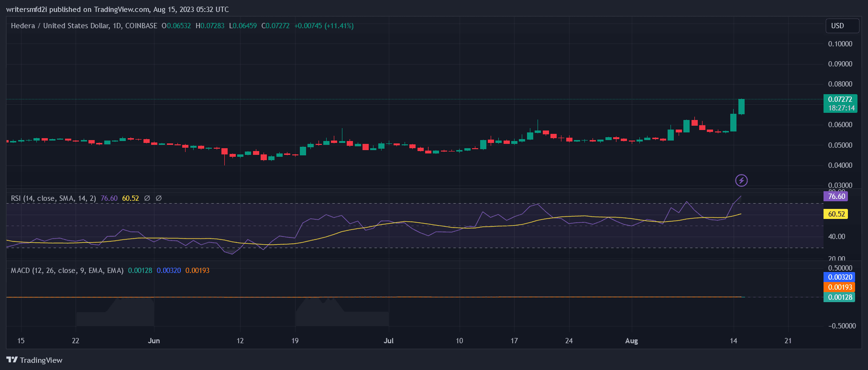Screen dimensions: 868x370
Task: Click the first ∅ symbol in RSI legend
Action: (147, 198)
